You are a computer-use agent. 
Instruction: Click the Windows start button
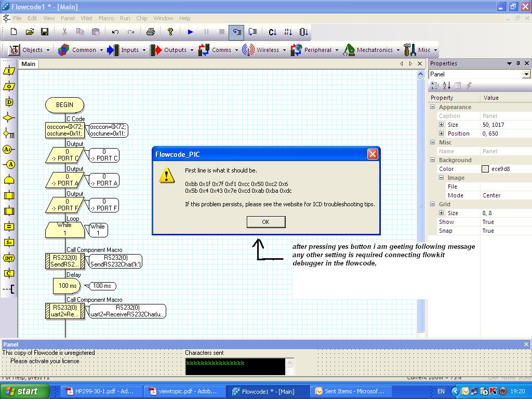24,391
